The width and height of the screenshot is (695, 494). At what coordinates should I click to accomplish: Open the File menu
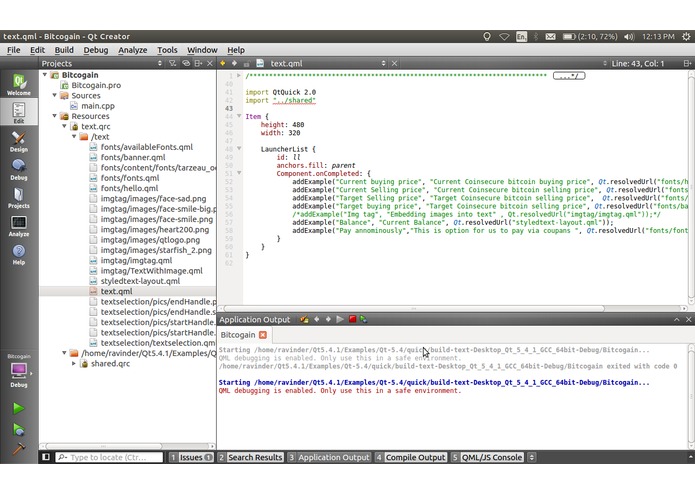(x=13, y=50)
